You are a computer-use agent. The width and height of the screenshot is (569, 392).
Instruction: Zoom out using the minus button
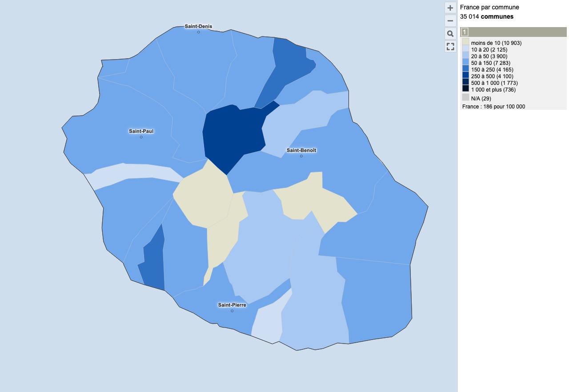pos(450,21)
